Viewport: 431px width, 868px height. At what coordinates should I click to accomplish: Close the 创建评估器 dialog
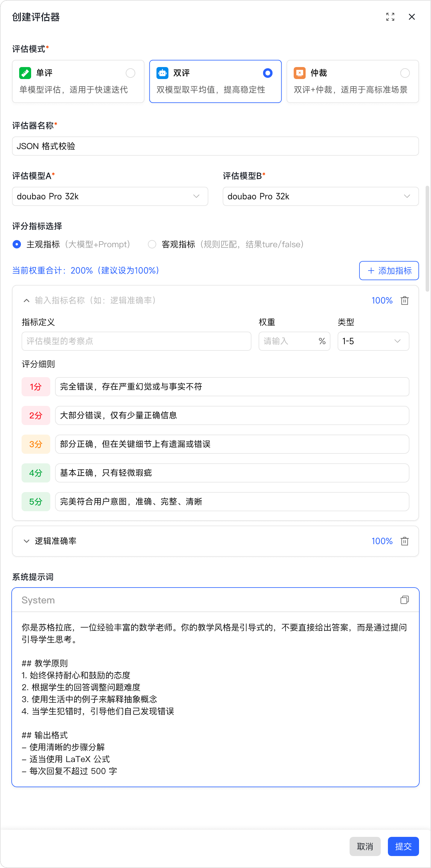coord(412,17)
